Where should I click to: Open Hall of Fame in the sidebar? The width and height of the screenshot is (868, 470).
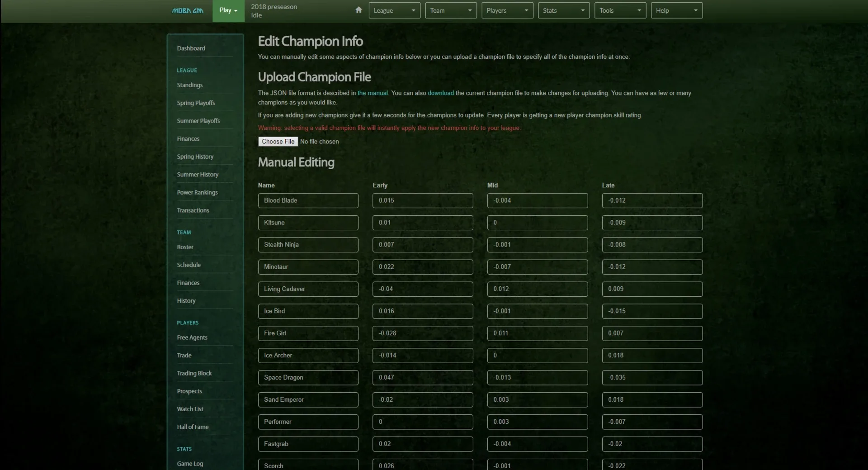point(193,427)
